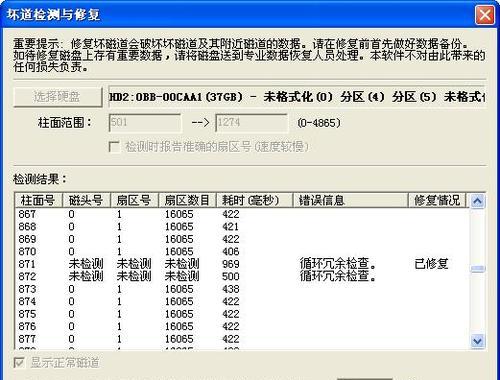Click the results list scrollbar thumb
Screen dimensions: 500x380
click(477, 269)
